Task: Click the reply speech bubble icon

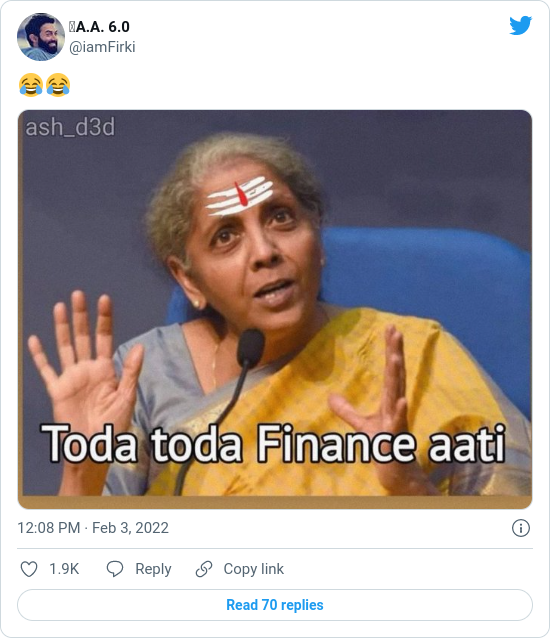Action: click(x=115, y=569)
